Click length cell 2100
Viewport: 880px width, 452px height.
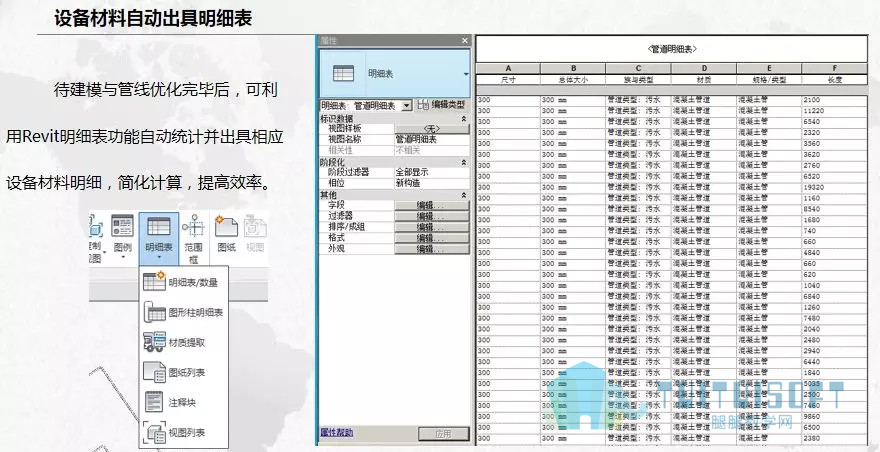coord(836,99)
